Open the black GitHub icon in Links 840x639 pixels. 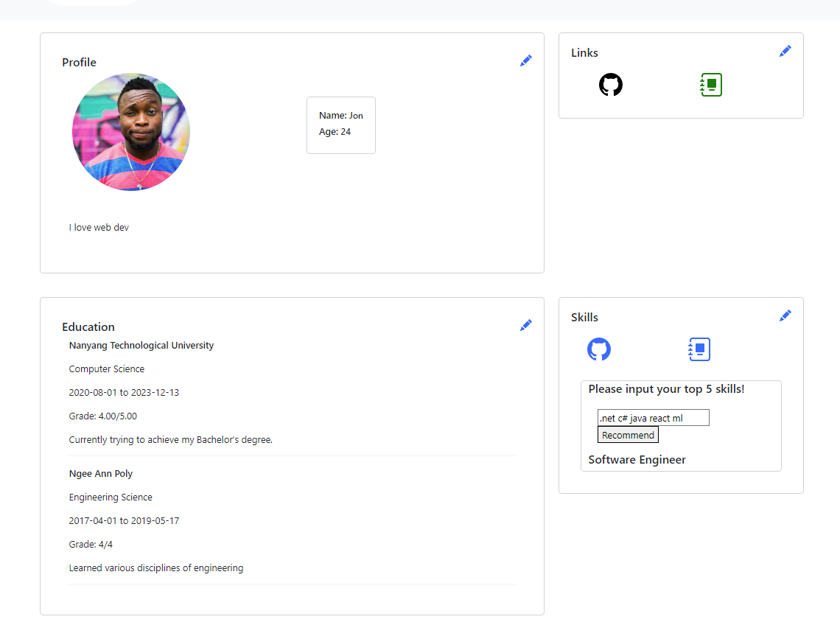[611, 85]
